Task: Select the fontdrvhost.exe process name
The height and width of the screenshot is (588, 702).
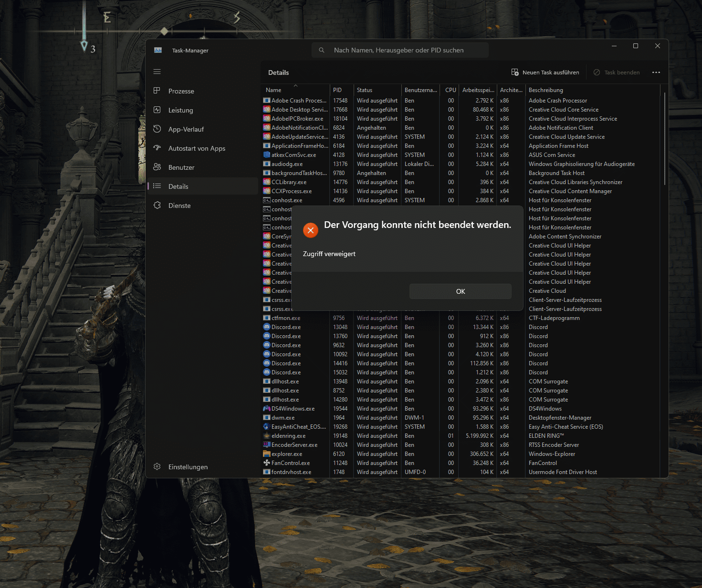Action: pyautogui.click(x=291, y=472)
